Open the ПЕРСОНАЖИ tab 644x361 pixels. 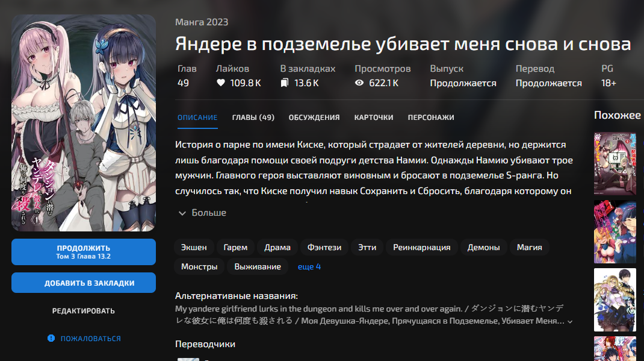coord(431,117)
